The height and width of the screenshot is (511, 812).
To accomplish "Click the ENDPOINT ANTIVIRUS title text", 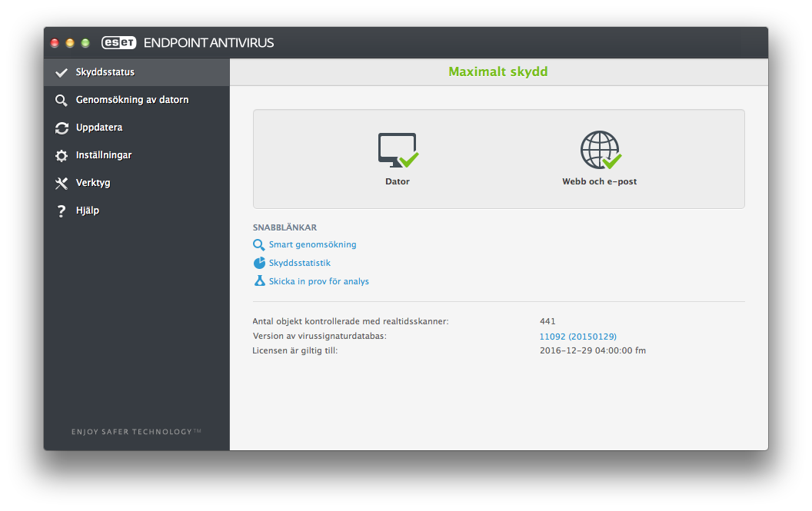I will (x=208, y=43).
